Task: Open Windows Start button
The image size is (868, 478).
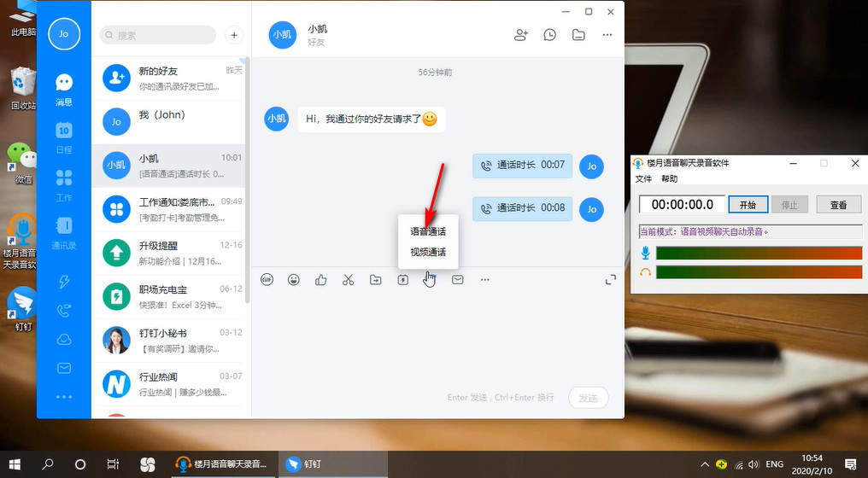Action: coord(15,464)
